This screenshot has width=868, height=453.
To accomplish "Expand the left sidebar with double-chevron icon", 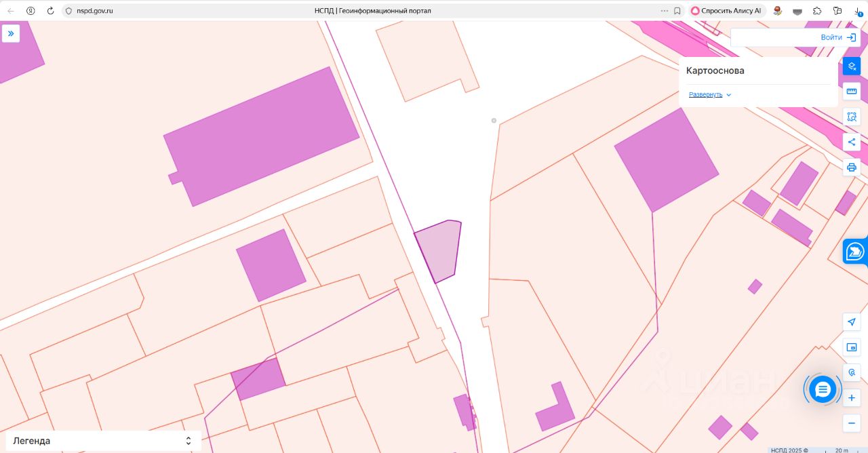I will click(11, 33).
